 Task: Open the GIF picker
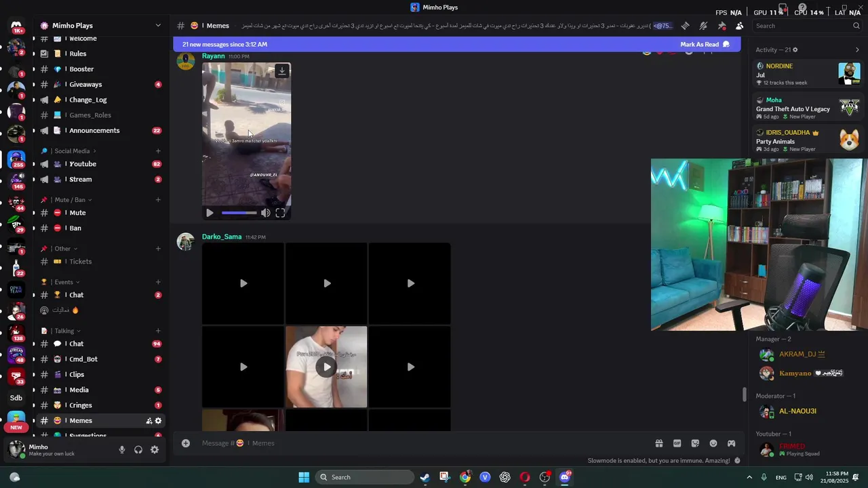tap(677, 443)
